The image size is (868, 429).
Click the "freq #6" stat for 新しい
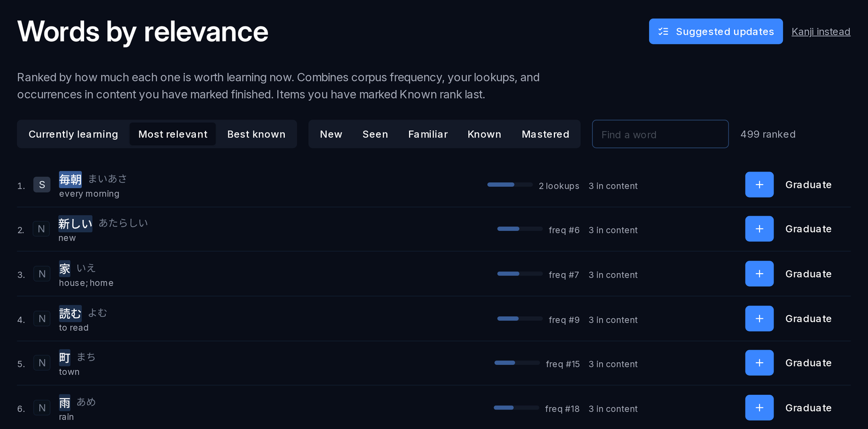[564, 230]
